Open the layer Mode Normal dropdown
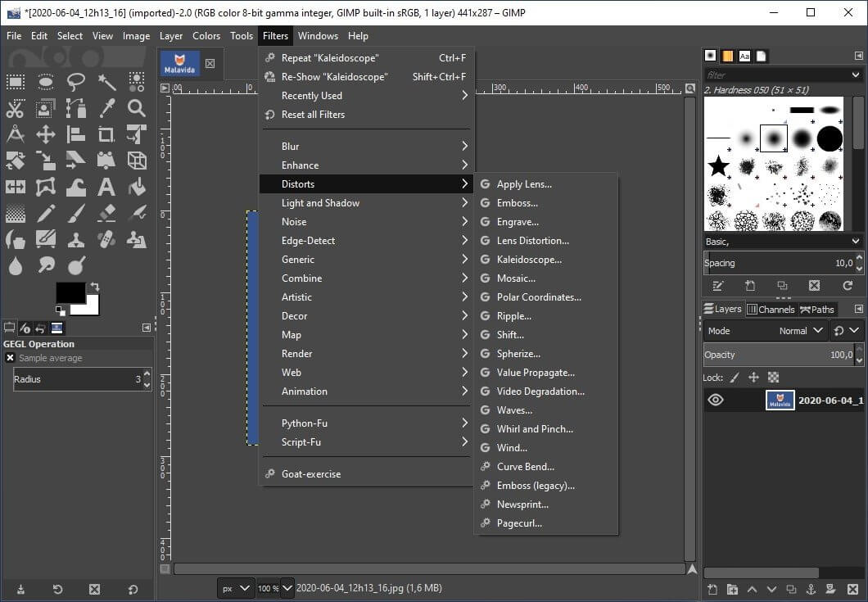Screen dimensions: 868x602 click(801, 331)
